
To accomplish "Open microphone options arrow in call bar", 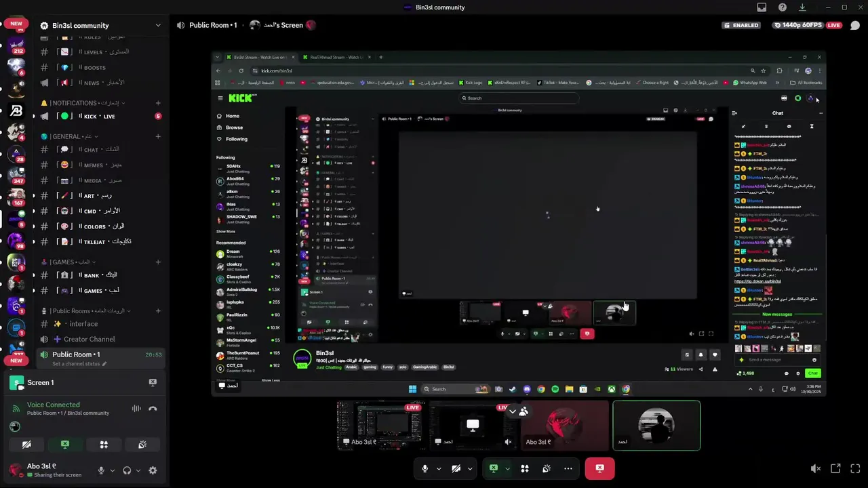I will pyautogui.click(x=439, y=468).
